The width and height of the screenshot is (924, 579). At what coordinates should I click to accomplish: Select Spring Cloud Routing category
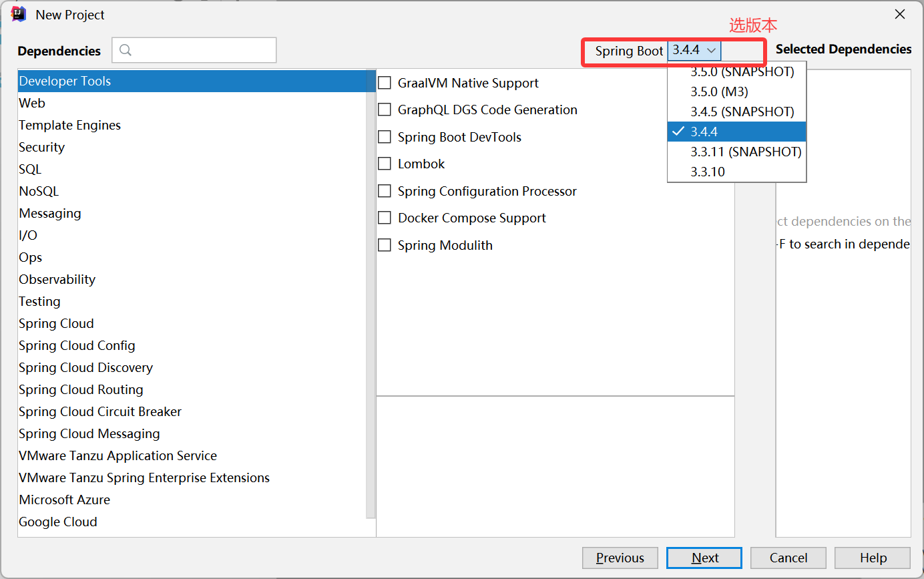coord(192,389)
